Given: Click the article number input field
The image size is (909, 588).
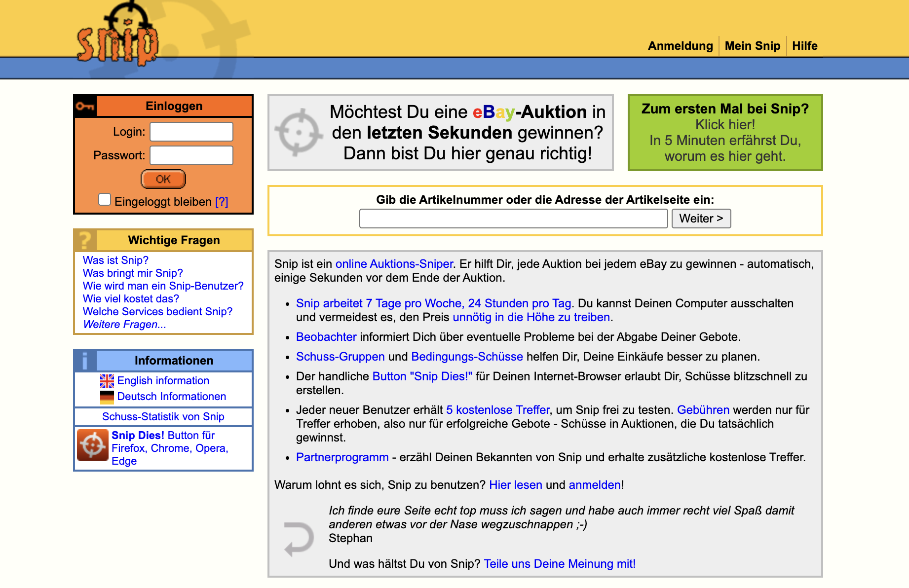Looking at the screenshot, I should click(x=513, y=219).
